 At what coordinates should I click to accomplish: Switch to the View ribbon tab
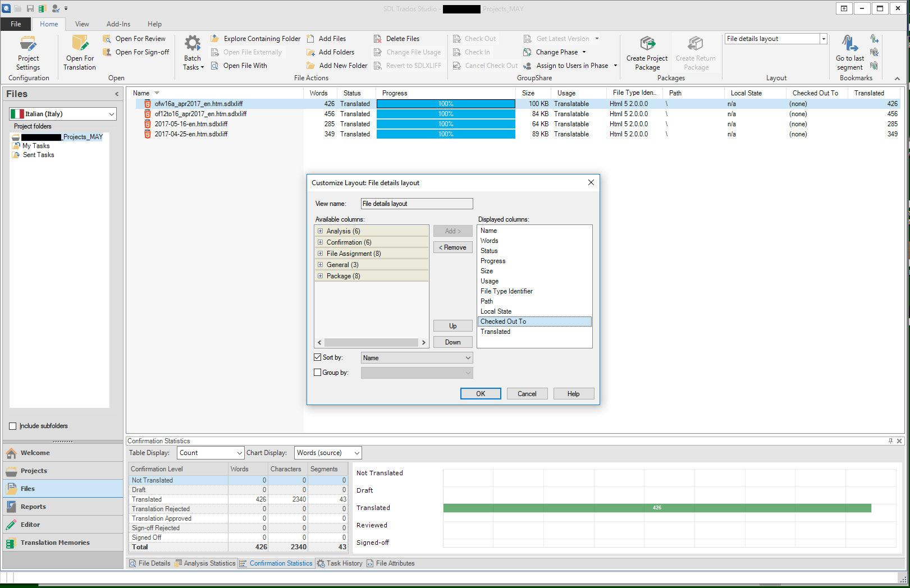[82, 24]
